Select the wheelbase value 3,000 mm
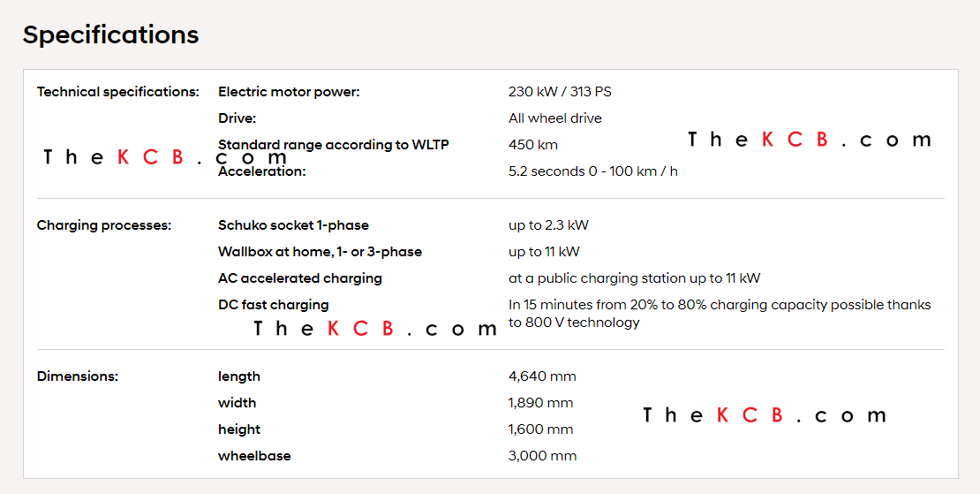 542,456
